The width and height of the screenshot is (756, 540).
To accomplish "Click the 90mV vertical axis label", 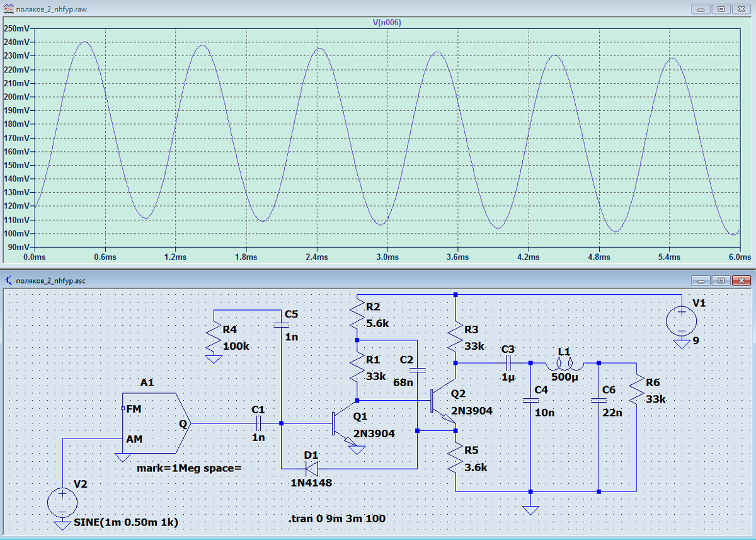I will (x=18, y=247).
